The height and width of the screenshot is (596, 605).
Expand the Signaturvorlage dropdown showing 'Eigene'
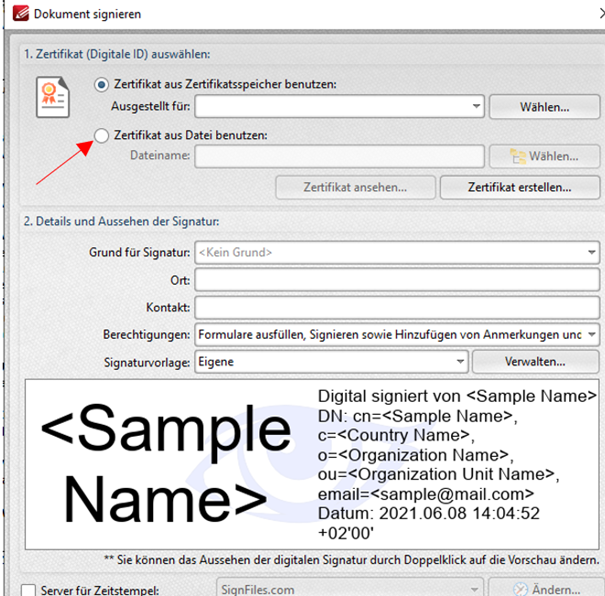click(460, 360)
